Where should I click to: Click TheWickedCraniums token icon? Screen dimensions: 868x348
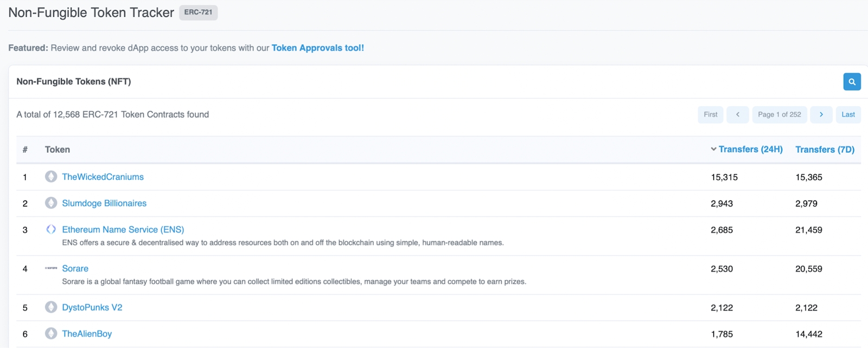[51, 177]
